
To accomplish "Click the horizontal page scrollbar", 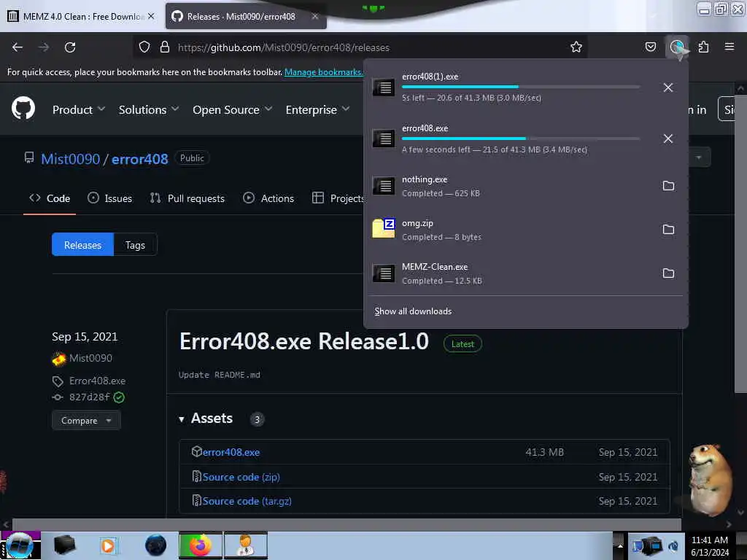I will pos(347,524).
